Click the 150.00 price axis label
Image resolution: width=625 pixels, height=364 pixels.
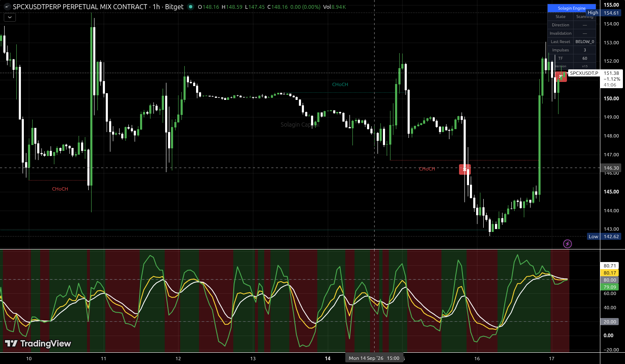(x=611, y=99)
